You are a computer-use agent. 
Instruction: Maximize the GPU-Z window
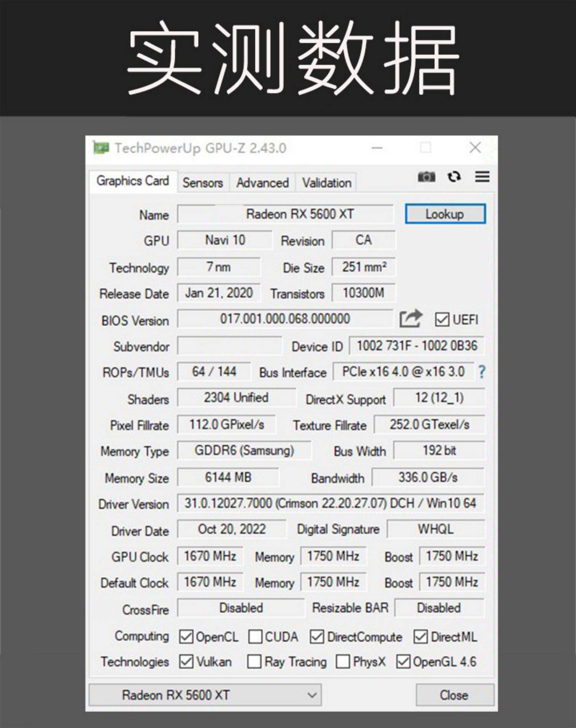[x=425, y=148]
